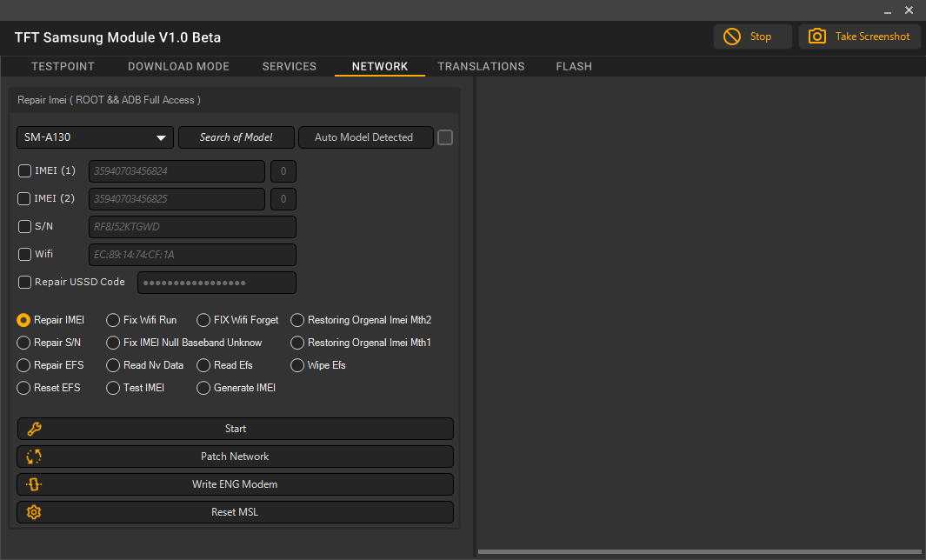
Task: Click the gear icon on Reset MSL
Action: coord(33,512)
